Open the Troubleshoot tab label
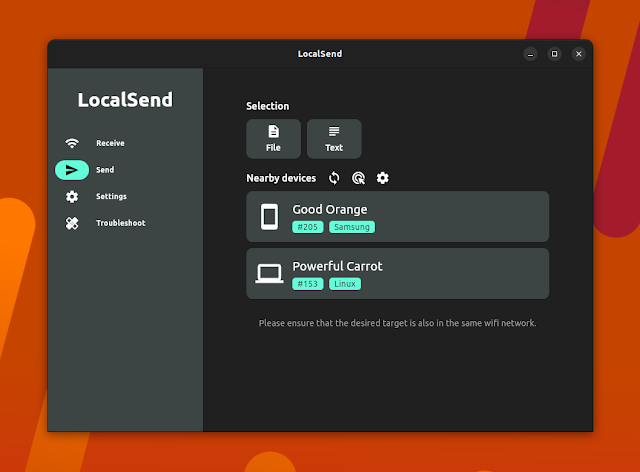Image resolution: width=640 pixels, height=472 pixels. (x=120, y=223)
